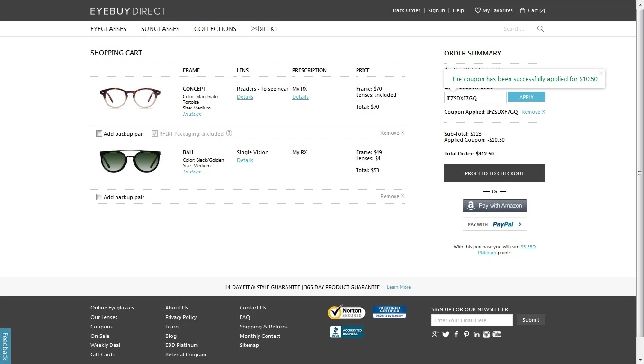
Task: Open the 35 EBD Platinum points link
Action: click(507, 250)
